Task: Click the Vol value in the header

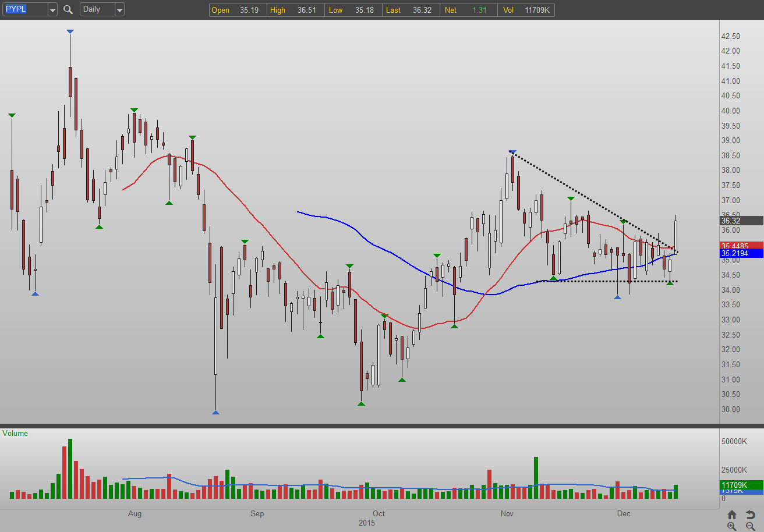Action: click(538, 10)
